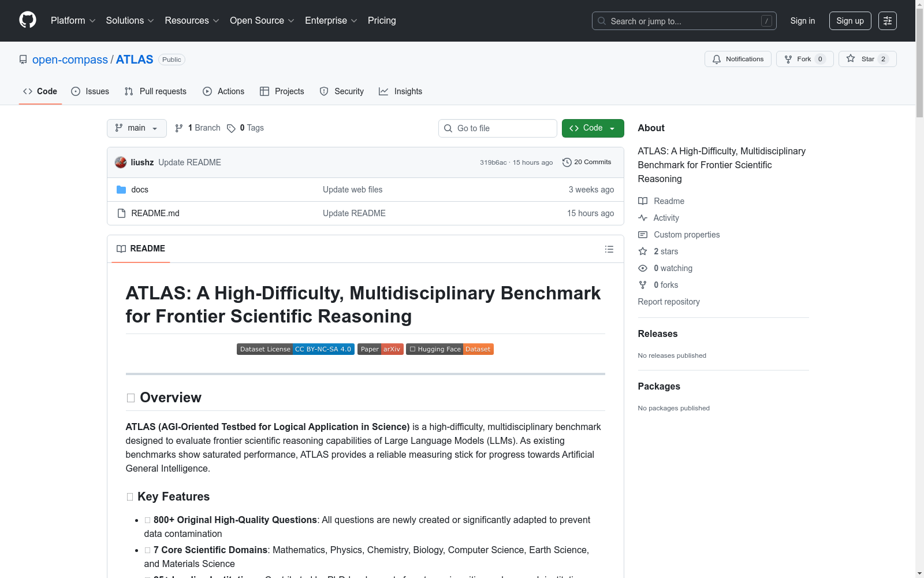Open the liushz author link
Screen dimensions: 924x578
pos(142,162)
